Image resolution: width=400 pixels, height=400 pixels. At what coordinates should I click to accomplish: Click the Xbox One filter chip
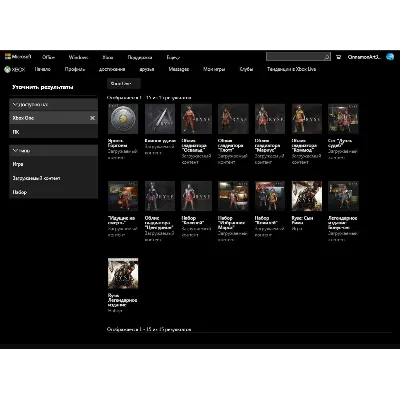(124, 84)
